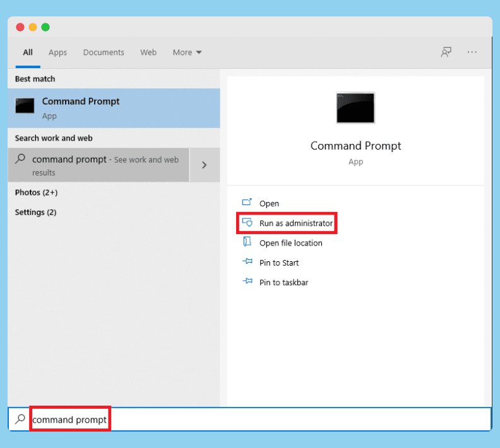
Task: Expand the Settings (2) results group
Action: coord(35,213)
